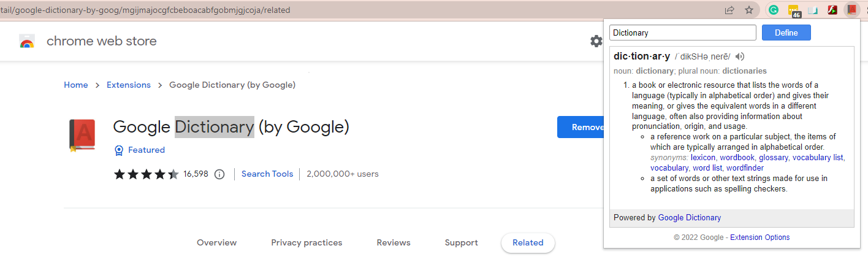Open the Adobe Acrobat extension icon
The height and width of the screenshot is (278, 868).
832,10
